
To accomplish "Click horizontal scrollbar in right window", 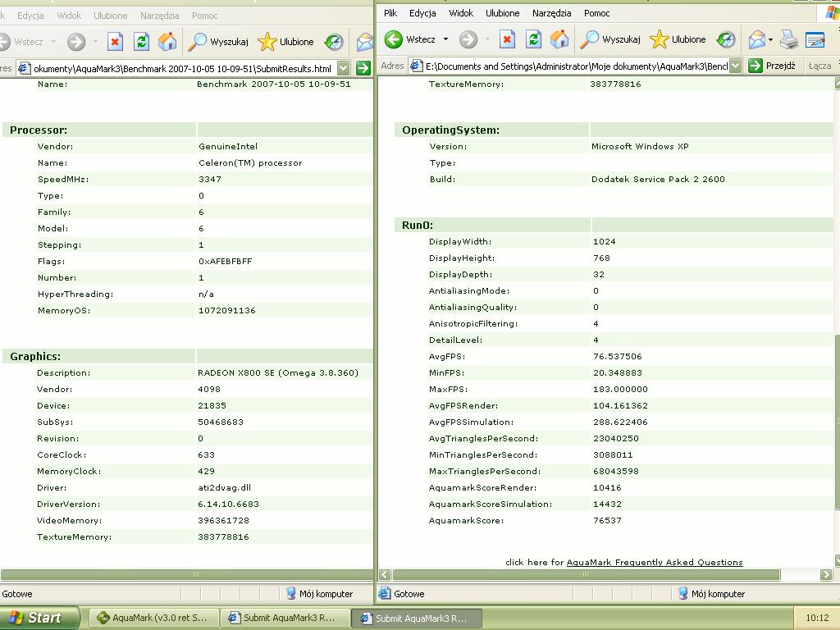I will [586, 574].
